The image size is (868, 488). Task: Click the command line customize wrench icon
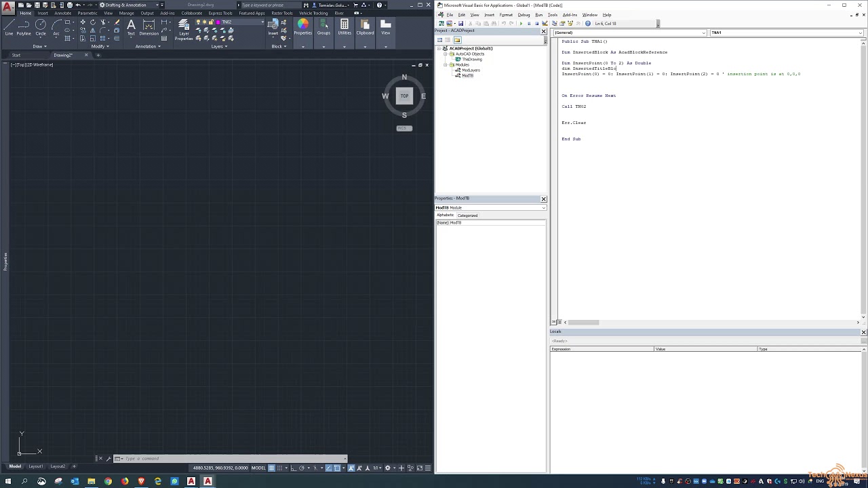click(108, 459)
